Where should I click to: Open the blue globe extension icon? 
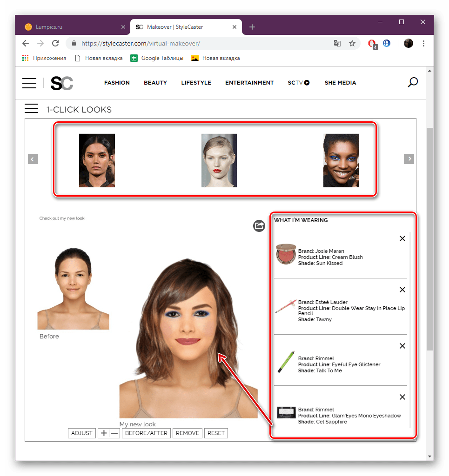point(387,43)
